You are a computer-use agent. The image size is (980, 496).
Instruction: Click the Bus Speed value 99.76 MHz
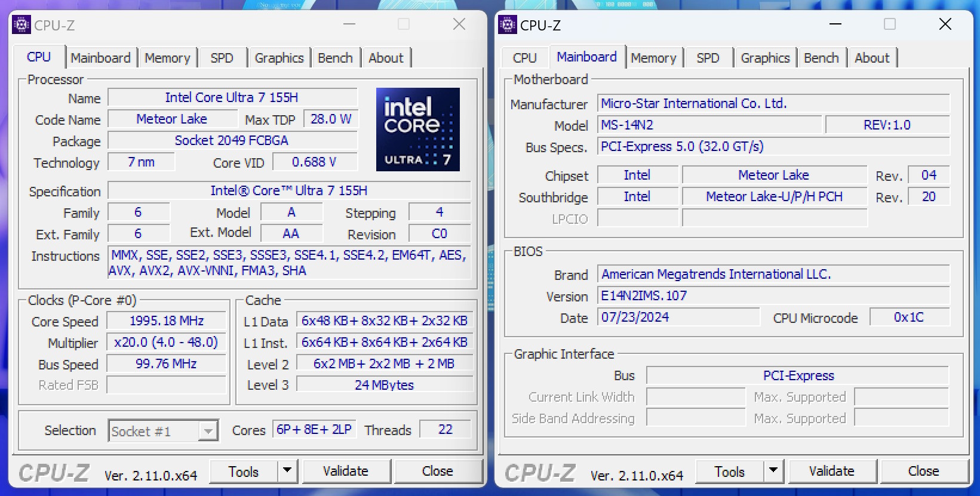pyautogui.click(x=167, y=363)
